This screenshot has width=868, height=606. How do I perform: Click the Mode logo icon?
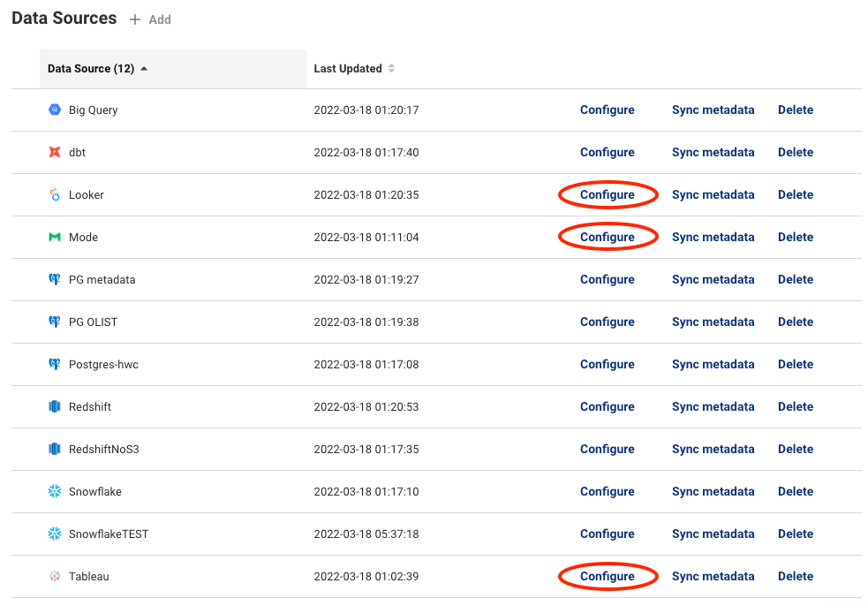click(x=55, y=238)
